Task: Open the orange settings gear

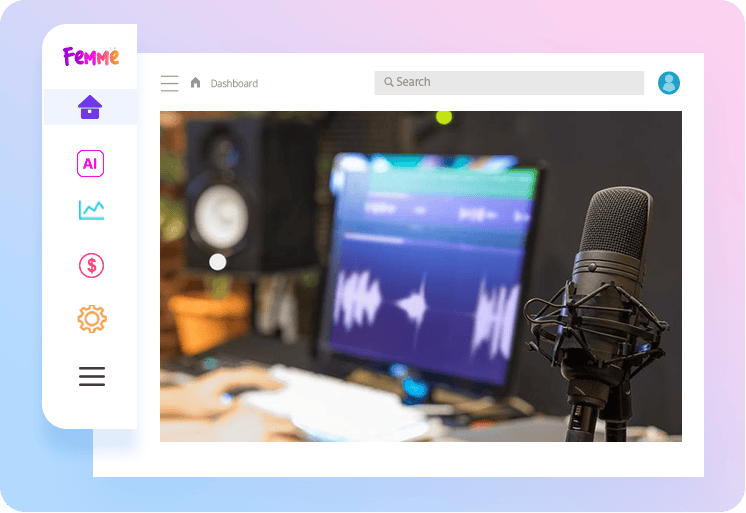Action: [x=92, y=319]
